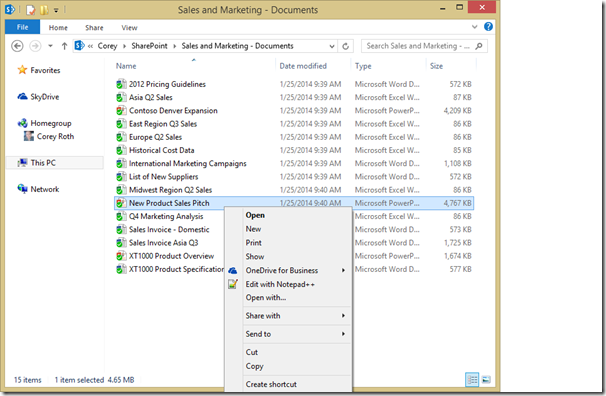Select List of New Suppliers icon
The height and width of the screenshot is (396, 606).
(x=121, y=177)
